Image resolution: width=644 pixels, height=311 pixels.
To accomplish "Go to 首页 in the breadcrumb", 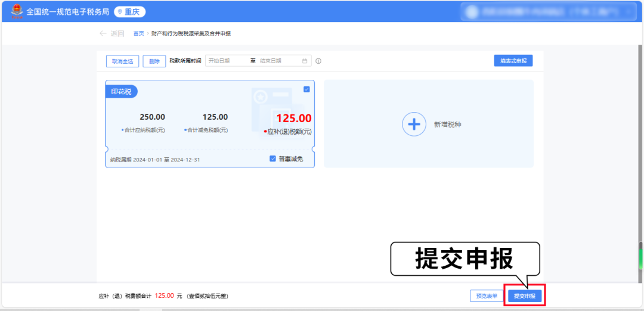I will tap(138, 33).
